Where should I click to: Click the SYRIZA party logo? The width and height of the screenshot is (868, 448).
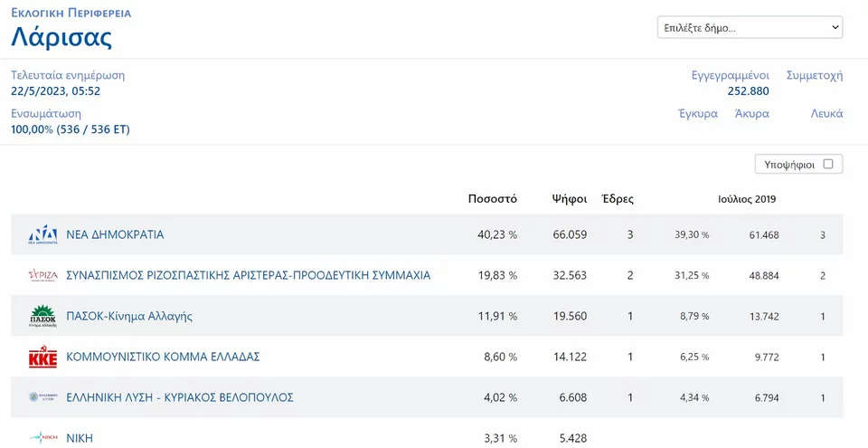(42, 275)
